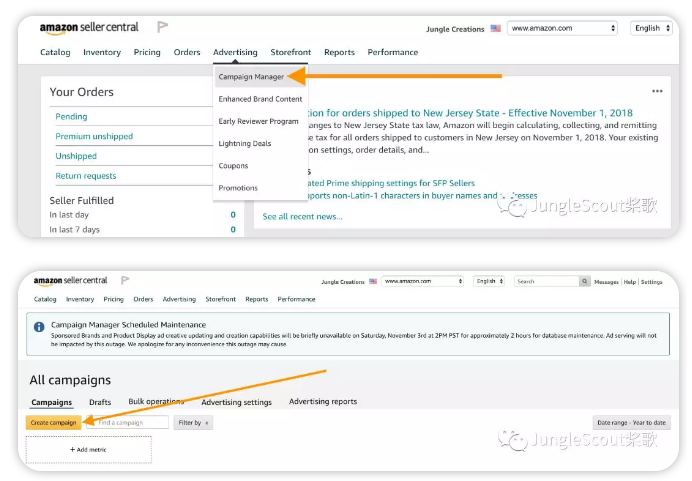Click the flag icon next to the lower logo

(125, 281)
